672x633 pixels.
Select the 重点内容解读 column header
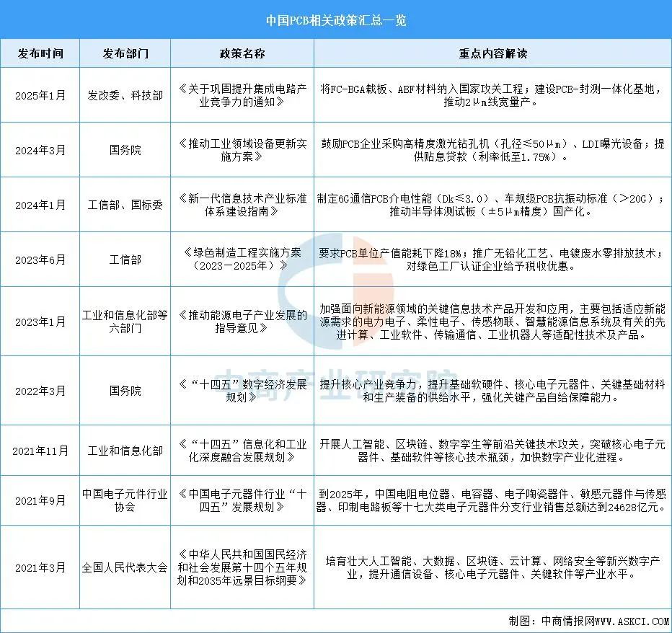(492, 53)
